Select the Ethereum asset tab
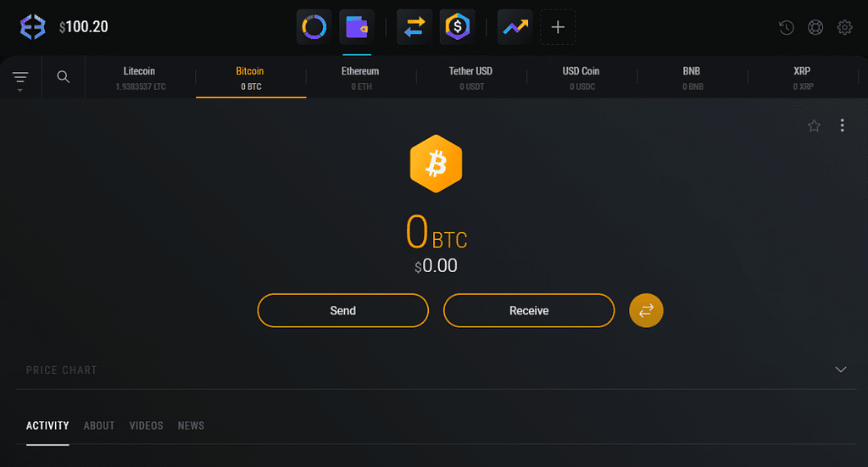This screenshot has height=467, width=868. pyautogui.click(x=361, y=77)
